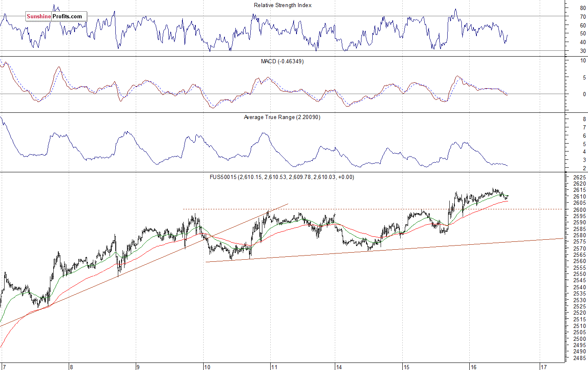Select date label 9 on time axis
The image size is (588, 370).
(x=138, y=367)
